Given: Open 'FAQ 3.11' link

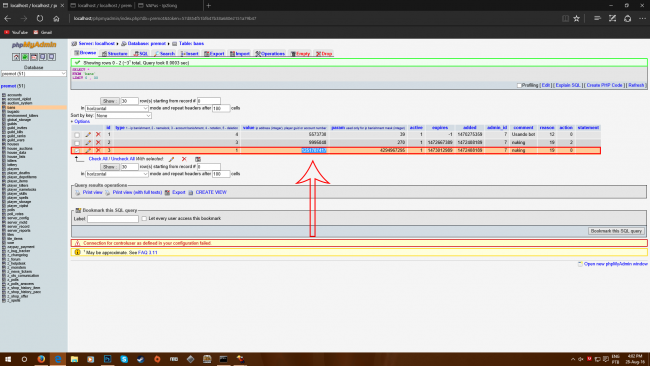Looking at the screenshot, I should click(148, 253).
